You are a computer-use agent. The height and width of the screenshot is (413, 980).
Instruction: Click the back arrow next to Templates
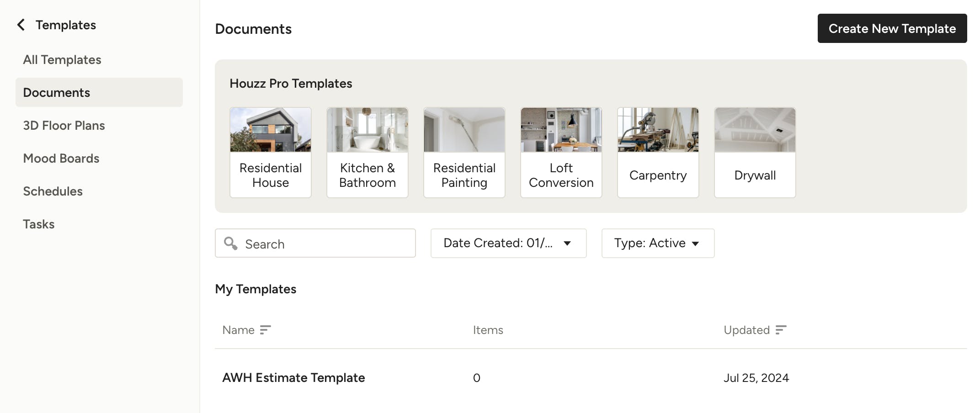[x=21, y=25]
